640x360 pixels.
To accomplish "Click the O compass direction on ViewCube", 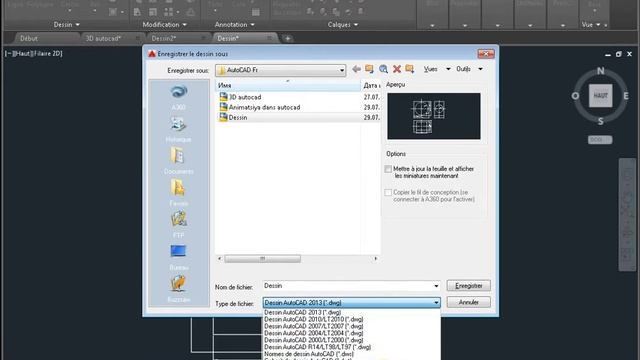I will [576, 96].
